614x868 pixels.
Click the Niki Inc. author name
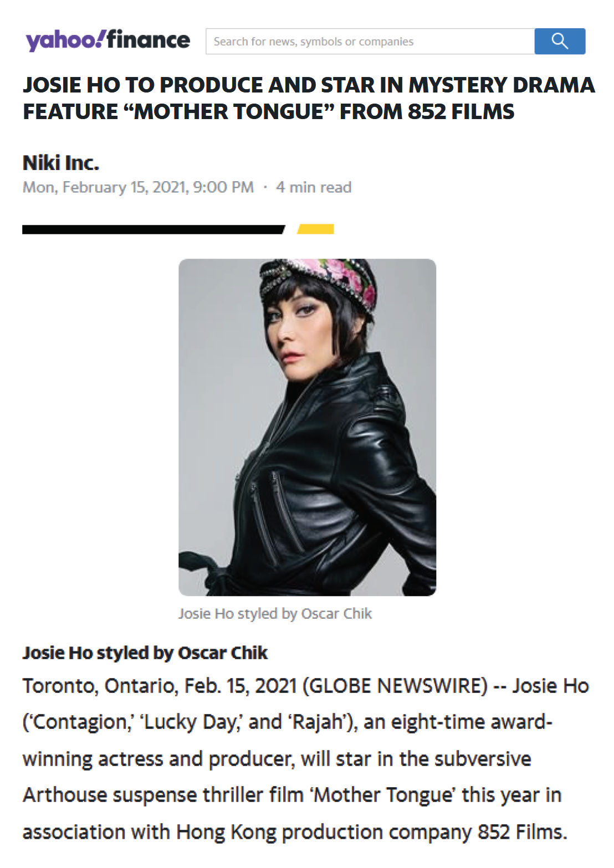click(61, 163)
